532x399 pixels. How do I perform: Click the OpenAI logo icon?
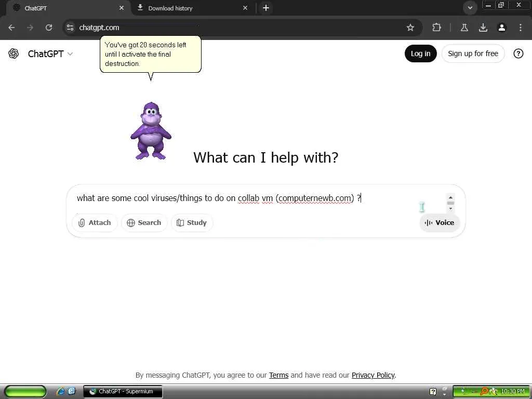14,54
